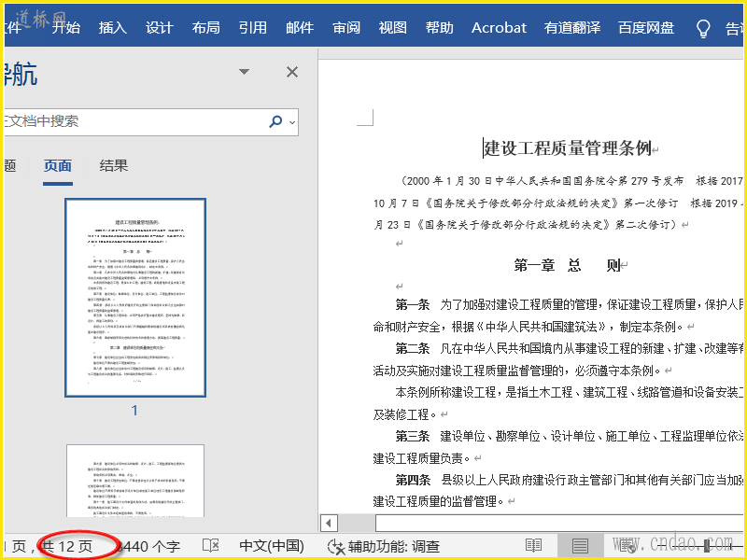Click the page number label 1
The height and width of the screenshot is (560, 747).
pyautogui.click(x=134, y=410)
